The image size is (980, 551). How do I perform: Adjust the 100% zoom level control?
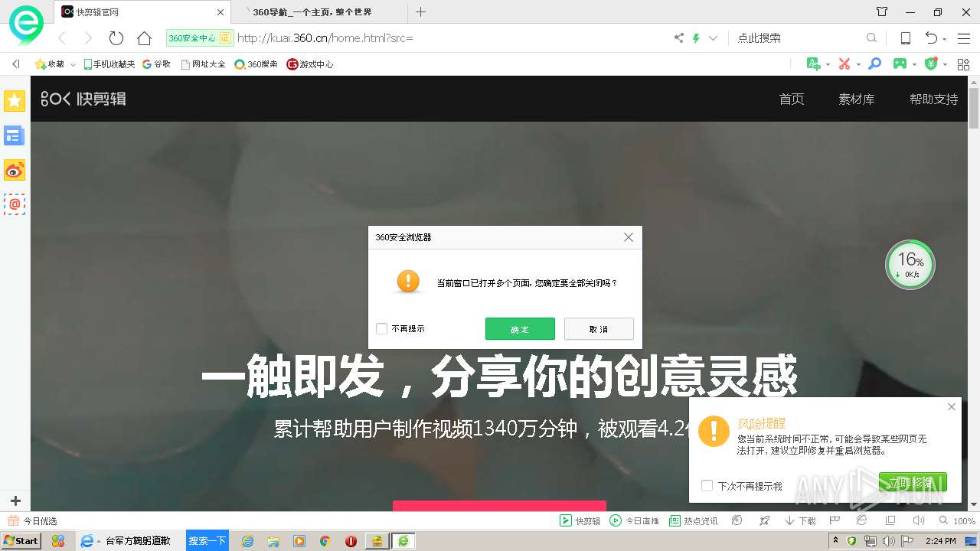coord(957,520)
